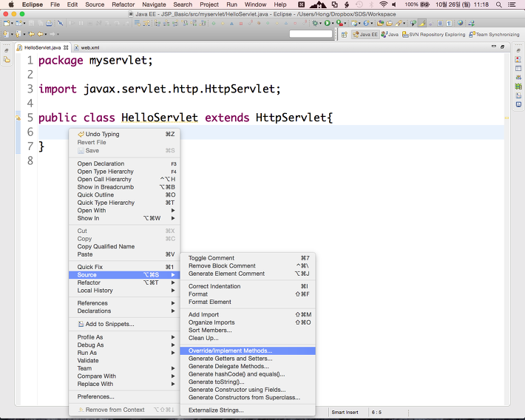Select Organize Imports menu entry
525x420 pixels.
click(x=248, y=322)
